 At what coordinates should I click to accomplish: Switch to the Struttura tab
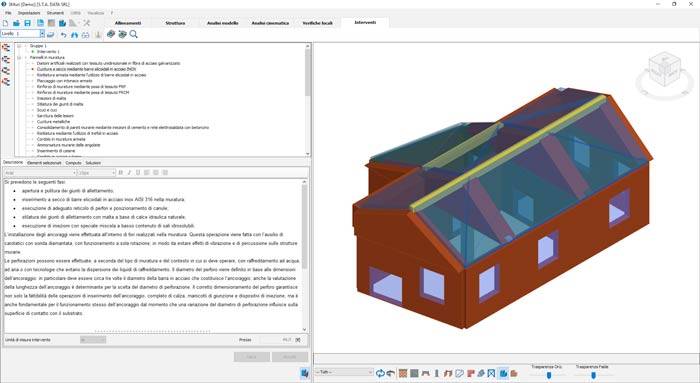(175, 23)
